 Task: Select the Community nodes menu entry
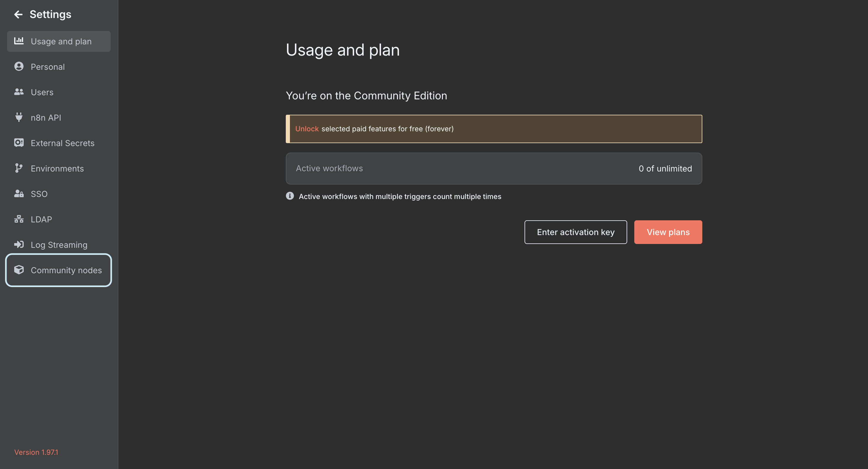(66, 270)
